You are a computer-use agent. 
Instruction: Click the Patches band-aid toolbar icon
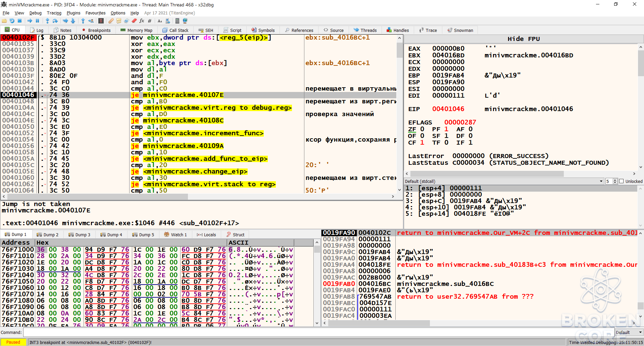click(x=111, y=21)
